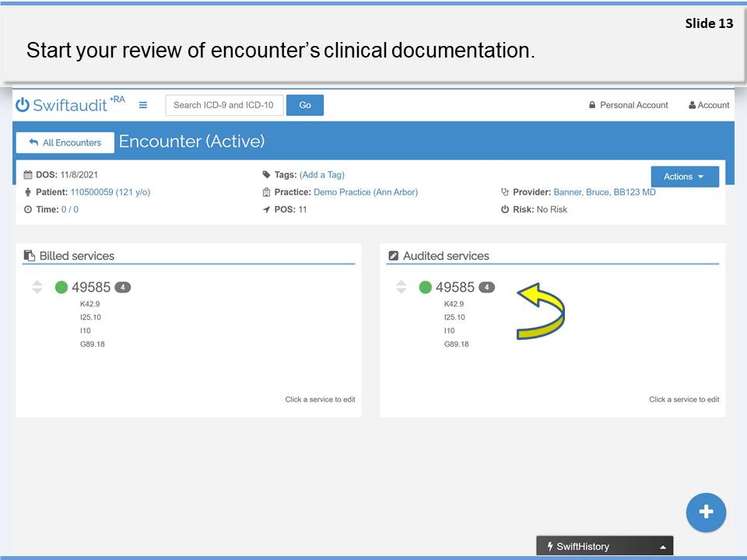Click green status dot in Audited services
The image size is (747, 560).
click(425, 287)
